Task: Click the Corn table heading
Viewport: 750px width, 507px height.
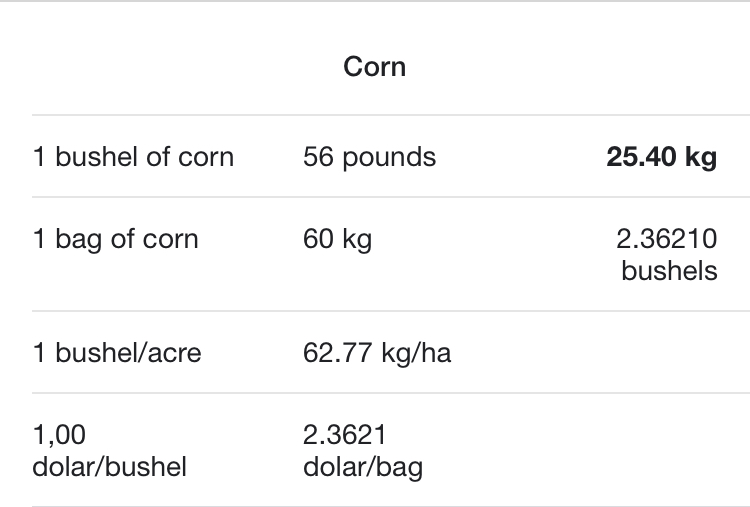Action: (375, 66)
